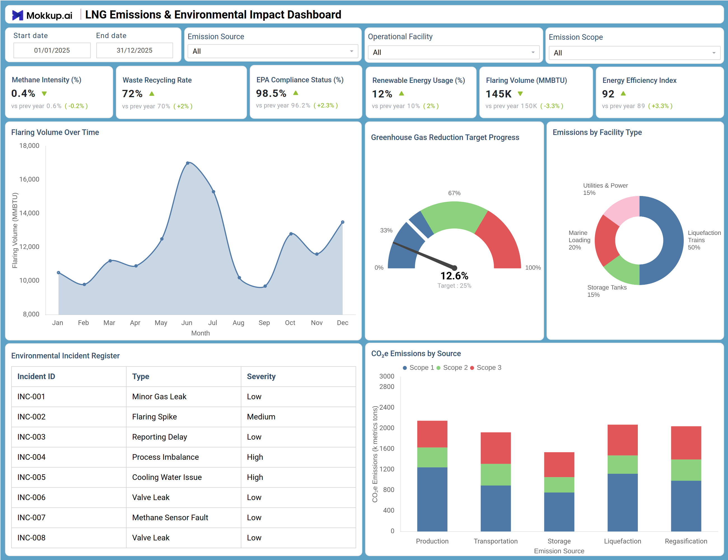
Task: Select the INC-008 cell
Action: tap(69, 538)
